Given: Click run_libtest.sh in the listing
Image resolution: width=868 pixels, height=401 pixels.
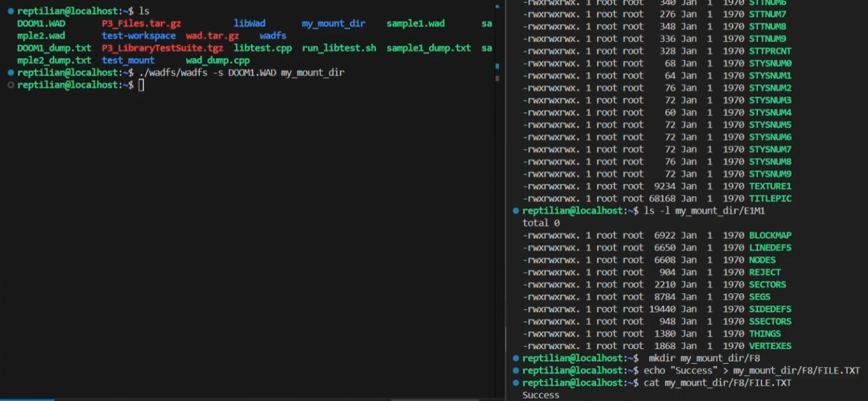Looking at the screenshot, I should pos(339,48).
